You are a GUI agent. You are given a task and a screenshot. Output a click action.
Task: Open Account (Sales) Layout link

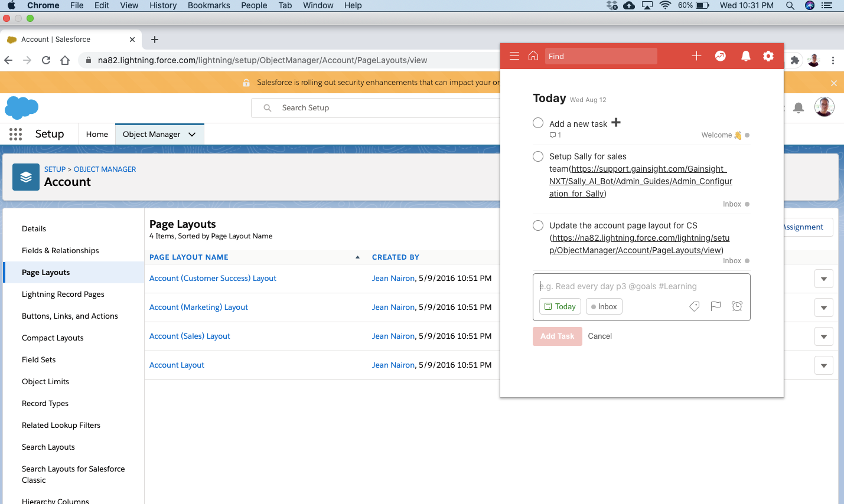(x=190, y=336)
